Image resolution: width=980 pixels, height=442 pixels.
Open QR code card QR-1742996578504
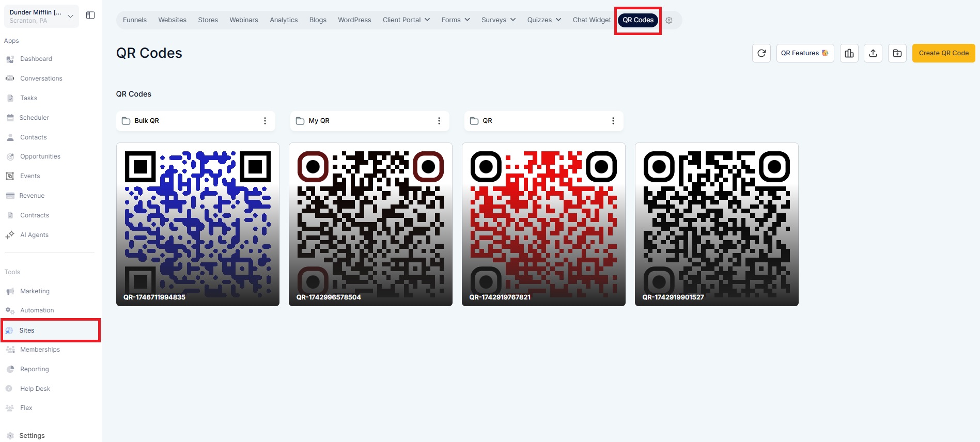[x=370, y=225]
